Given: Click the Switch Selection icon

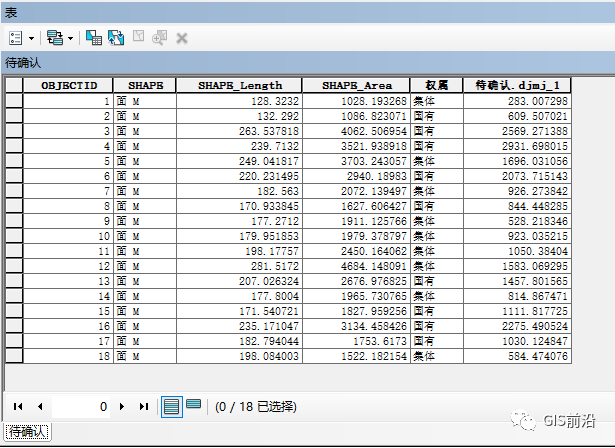Looking at the screenshot, I should point(116,38).
